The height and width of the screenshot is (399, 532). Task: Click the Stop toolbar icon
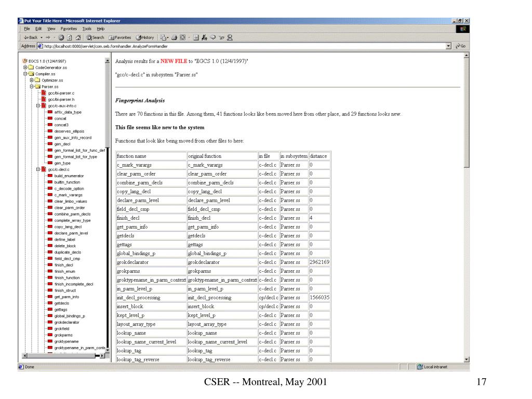[61, 37]
